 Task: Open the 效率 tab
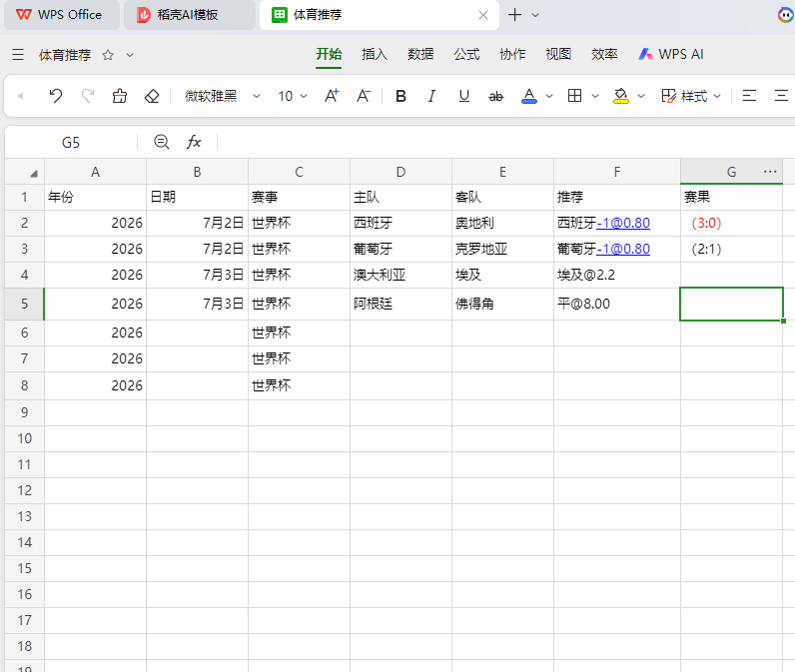pyautogui.click(x=604, y=54)
